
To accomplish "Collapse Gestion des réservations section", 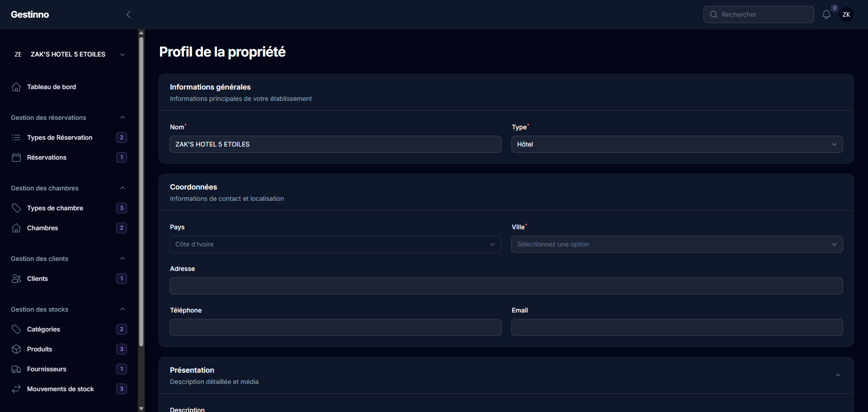I will (x=123, y=118).
